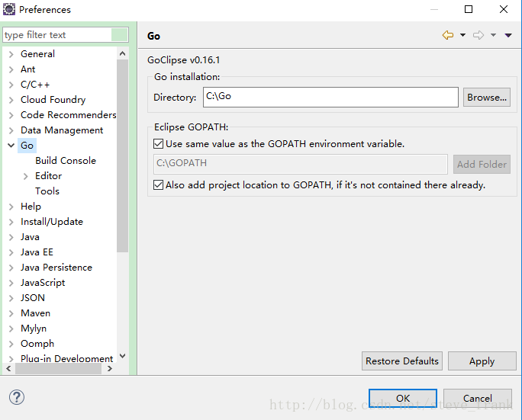Click the help question mark icon
Screen dimensions: 522x420
coord(17,397)
